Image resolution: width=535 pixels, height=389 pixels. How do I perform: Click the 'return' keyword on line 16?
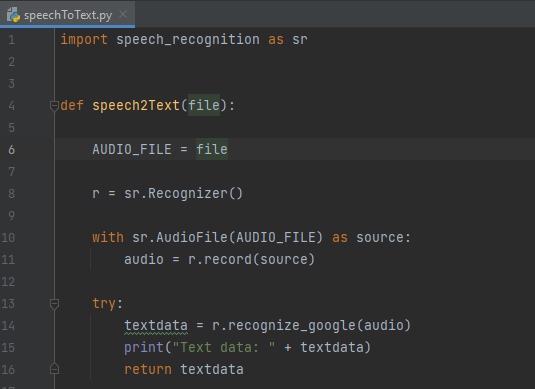click(x=148, y=369)
